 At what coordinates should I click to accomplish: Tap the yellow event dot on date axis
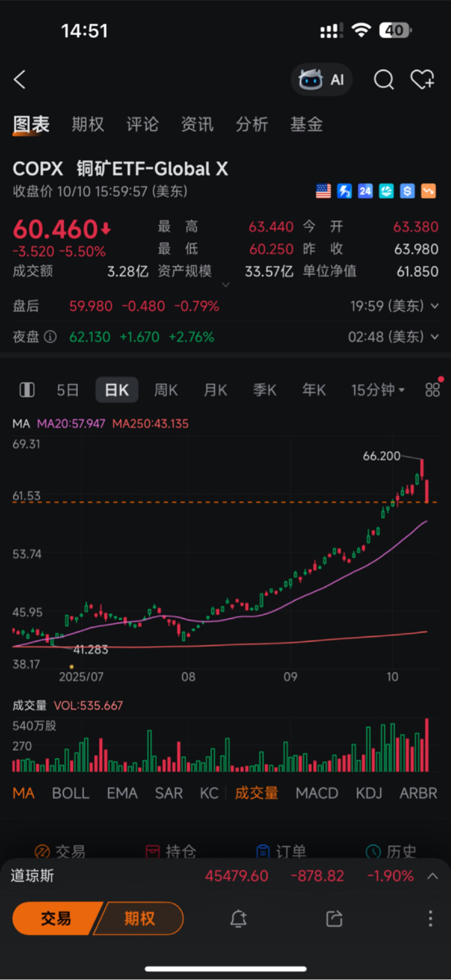tap(72, 667)
